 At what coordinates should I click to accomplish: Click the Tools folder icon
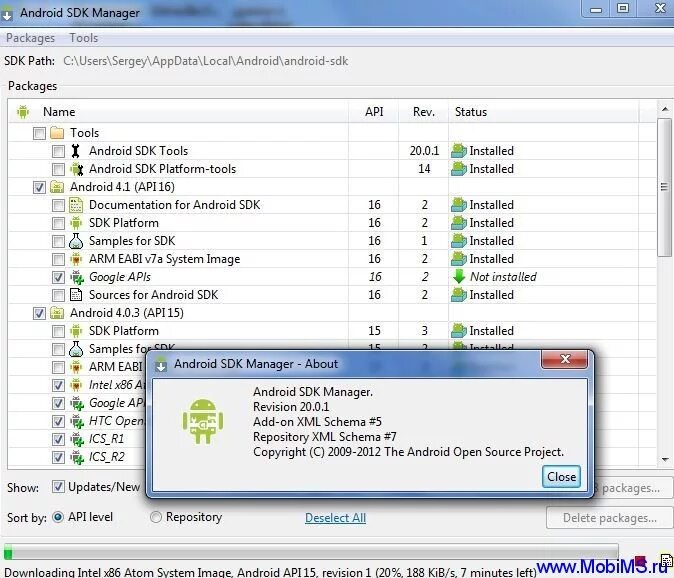point(57,133)
